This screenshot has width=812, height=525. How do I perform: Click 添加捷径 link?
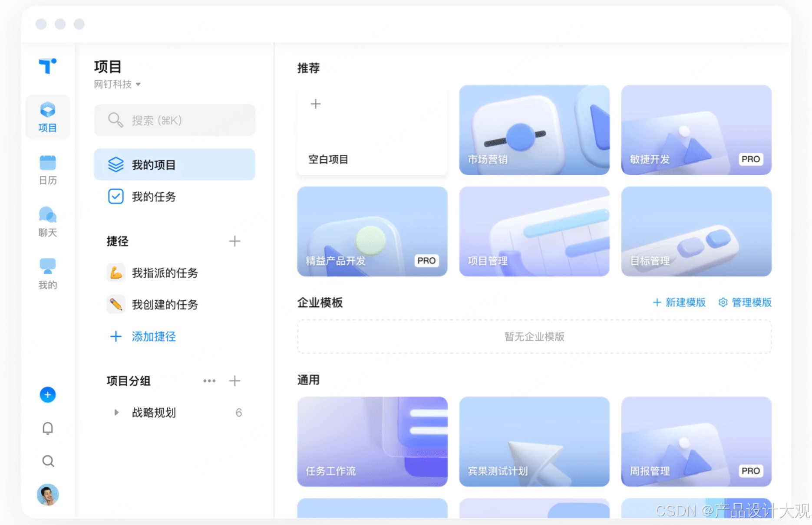(143, 336)
